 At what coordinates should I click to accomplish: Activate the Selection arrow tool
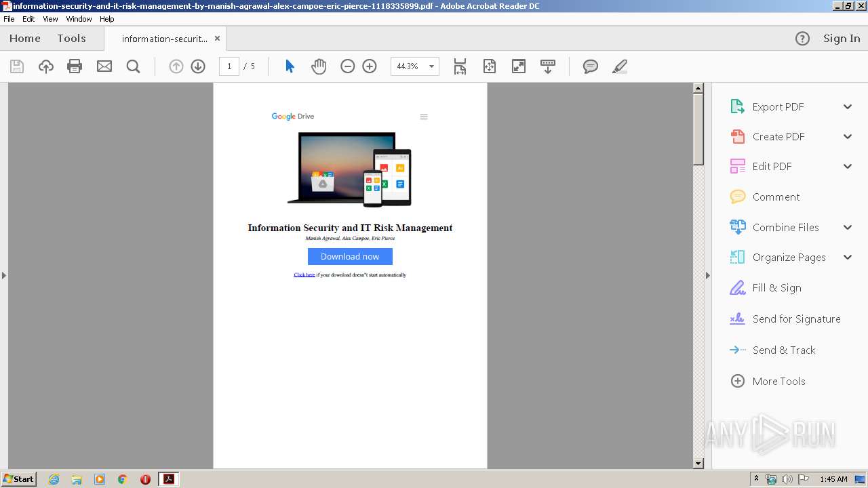290,66
